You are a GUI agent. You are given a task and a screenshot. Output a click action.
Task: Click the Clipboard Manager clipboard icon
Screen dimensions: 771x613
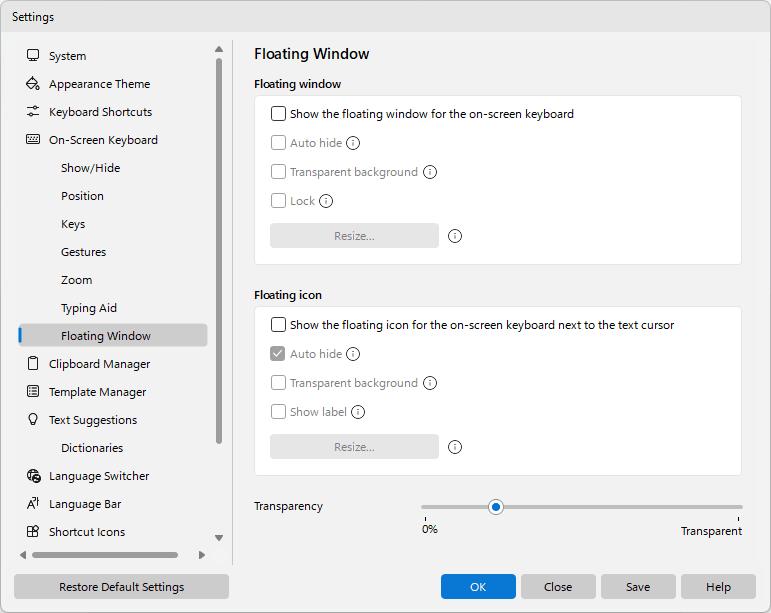33,363
